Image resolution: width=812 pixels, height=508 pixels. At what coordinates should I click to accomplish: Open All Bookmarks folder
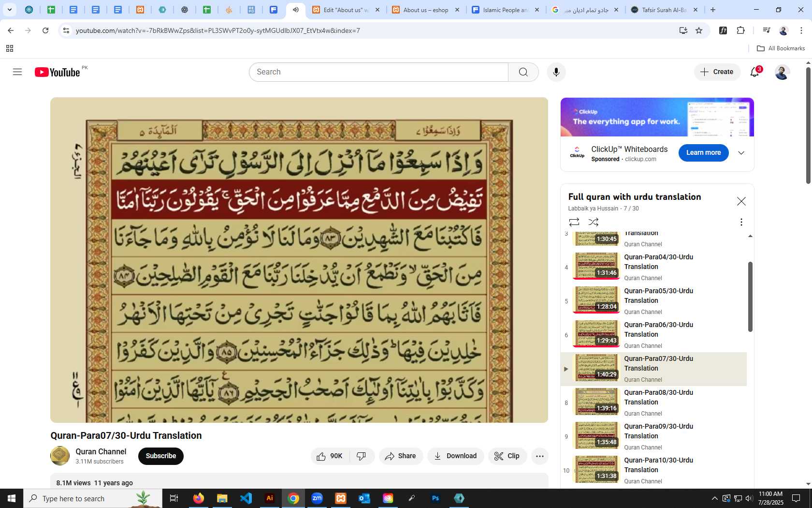(x=781, y=48)
